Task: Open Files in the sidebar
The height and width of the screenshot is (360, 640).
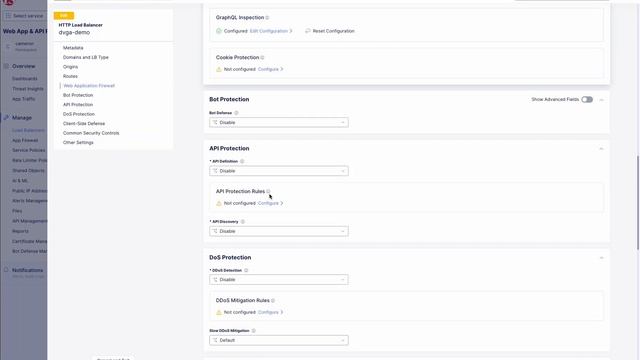Action: tap(17, 211)
